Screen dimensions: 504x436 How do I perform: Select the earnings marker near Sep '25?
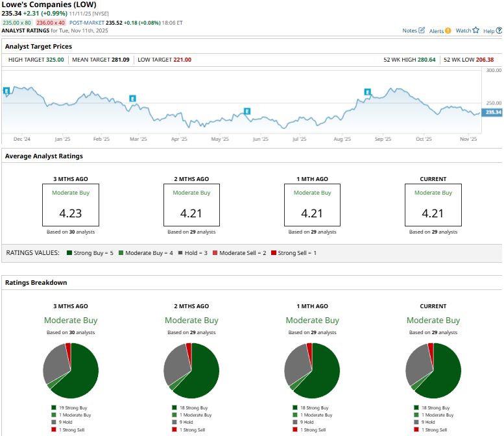click(367, 92)
